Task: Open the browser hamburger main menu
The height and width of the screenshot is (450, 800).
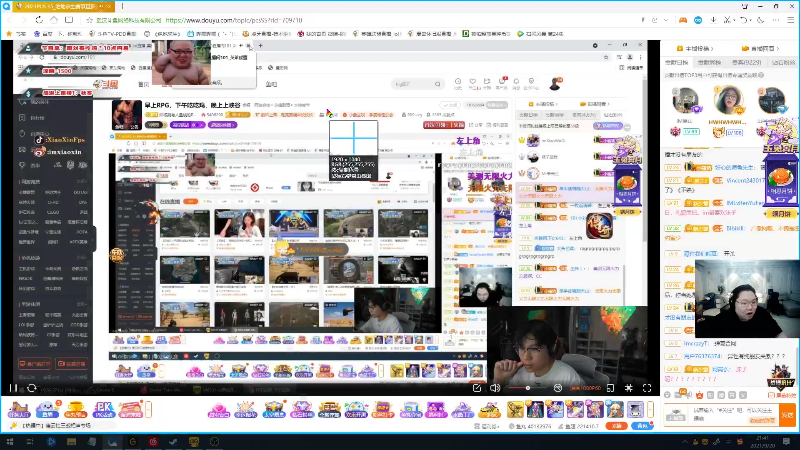Action: point(790,20)
